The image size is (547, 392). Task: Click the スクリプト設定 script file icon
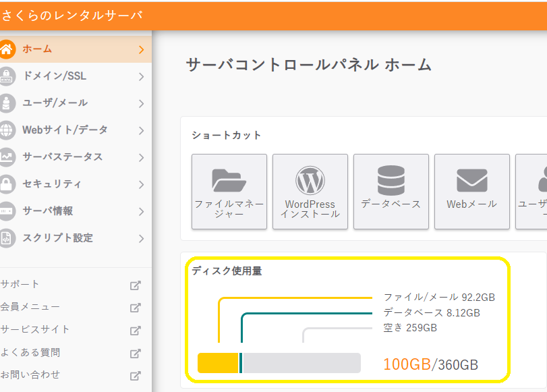7,238
